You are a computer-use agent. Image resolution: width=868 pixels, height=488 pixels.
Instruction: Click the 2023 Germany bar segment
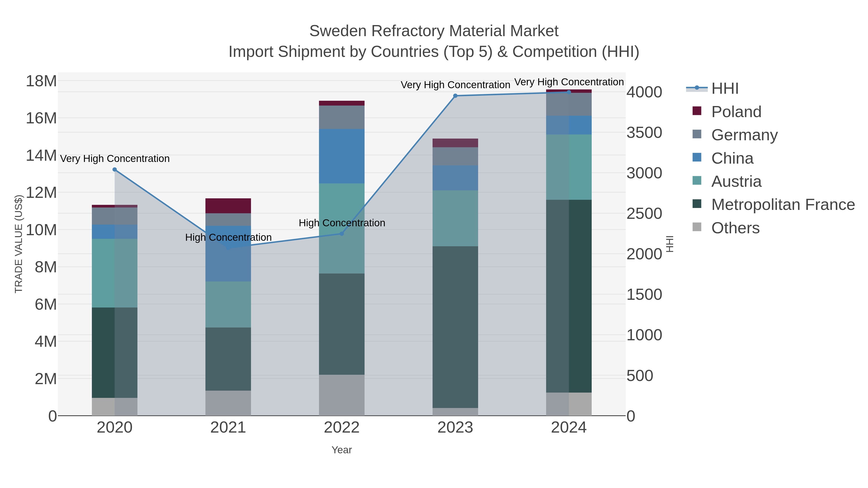pos(455,156)
